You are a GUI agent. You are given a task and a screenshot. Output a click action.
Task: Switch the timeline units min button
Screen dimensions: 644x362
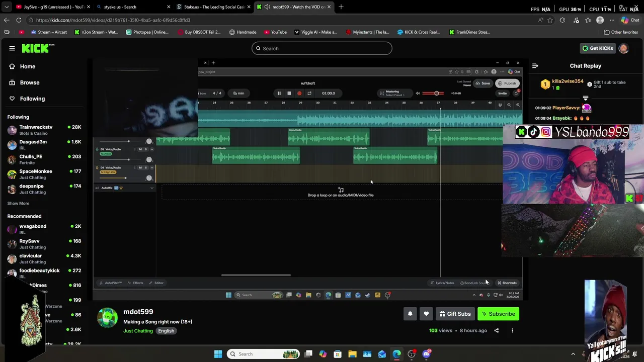238,93
